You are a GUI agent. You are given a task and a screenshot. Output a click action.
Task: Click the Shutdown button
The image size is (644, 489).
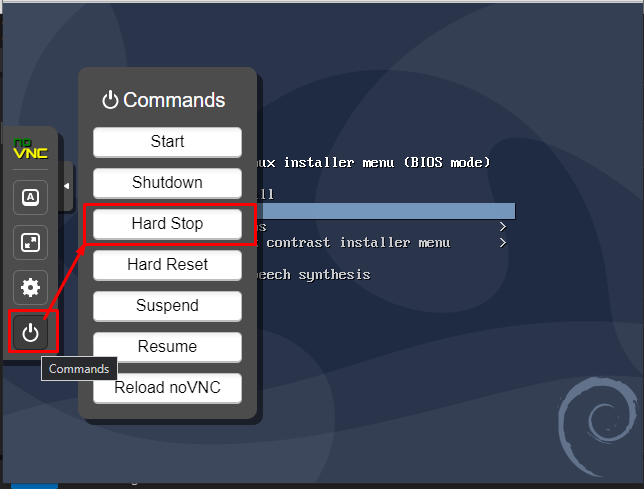(167, 183)
